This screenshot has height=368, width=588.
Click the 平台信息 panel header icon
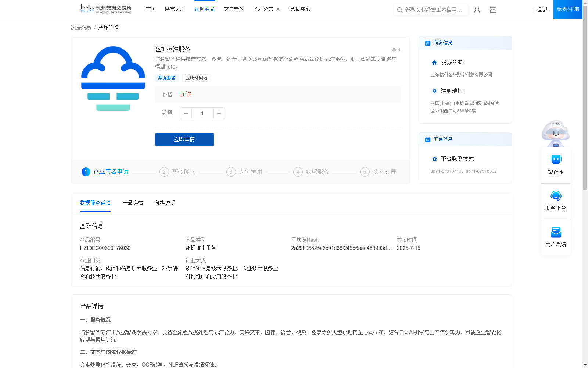coord(428,139)
